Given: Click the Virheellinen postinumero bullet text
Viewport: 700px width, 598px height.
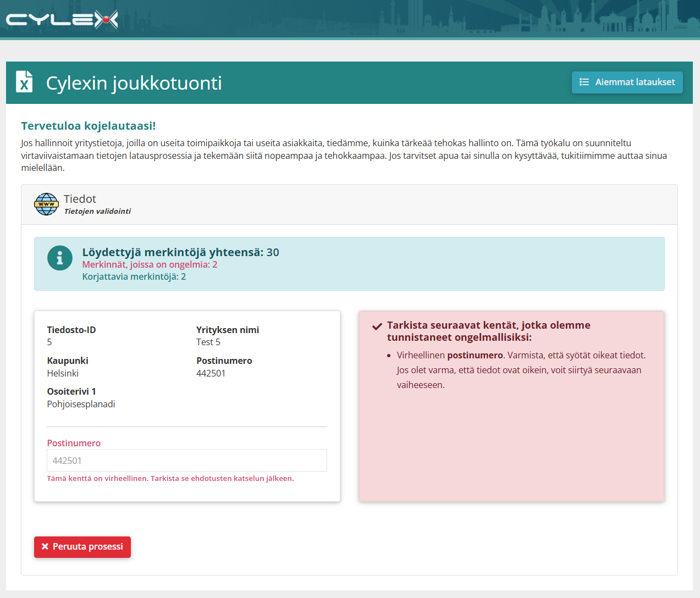Looking at the screenshot, I should pyautogui.click(x=521, y=370).
